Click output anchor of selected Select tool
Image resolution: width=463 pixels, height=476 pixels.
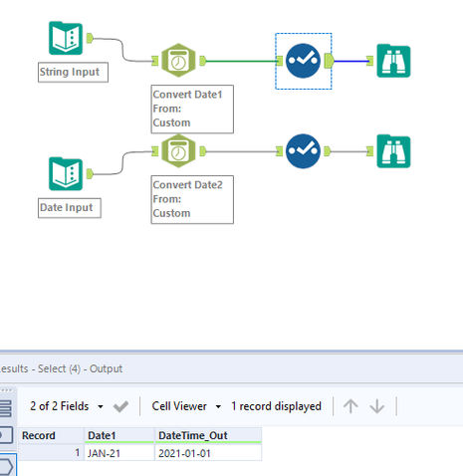(x=329, y=61)
